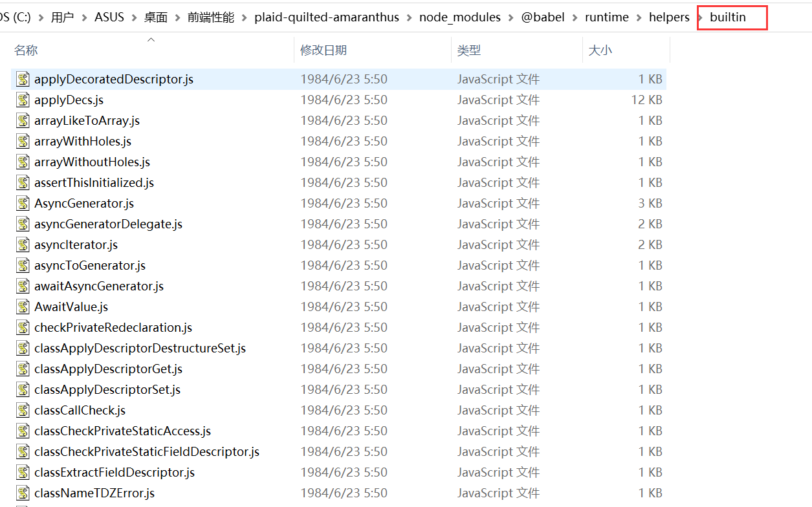Select the file name asyncToGenerator.js
This screenshot has width=812, height=507.
[90, 265]
